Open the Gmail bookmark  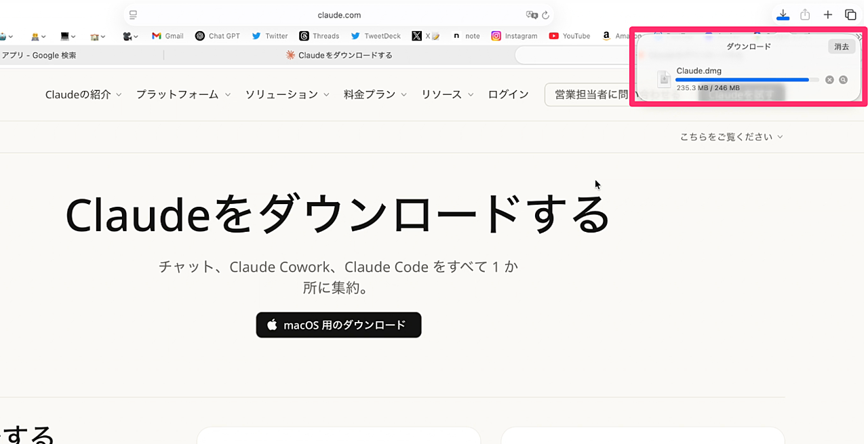[167, 36]
